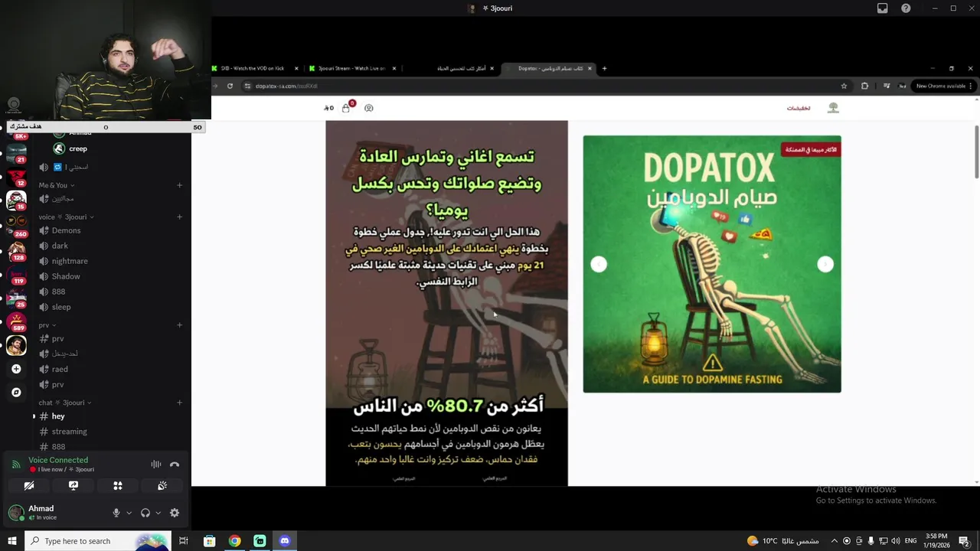Bookmark this page with star icon
980x551 pixels.
pyautogui.click(x=844, y=86)
